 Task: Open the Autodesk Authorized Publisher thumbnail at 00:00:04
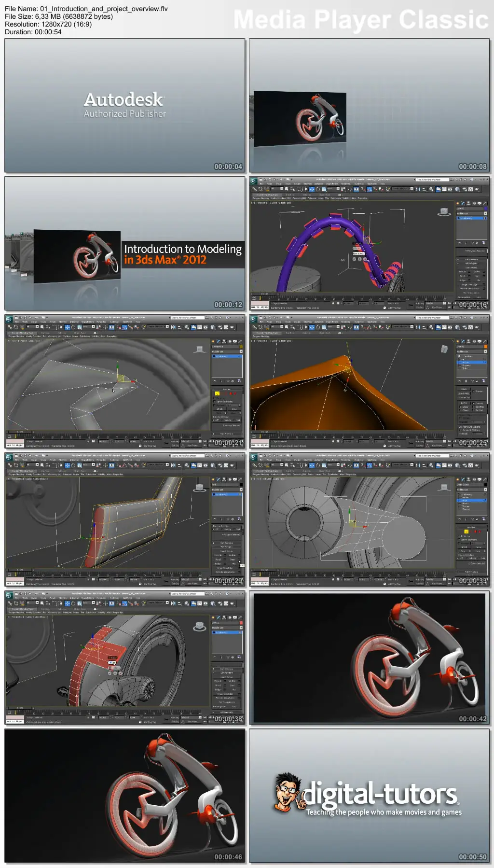125,105
